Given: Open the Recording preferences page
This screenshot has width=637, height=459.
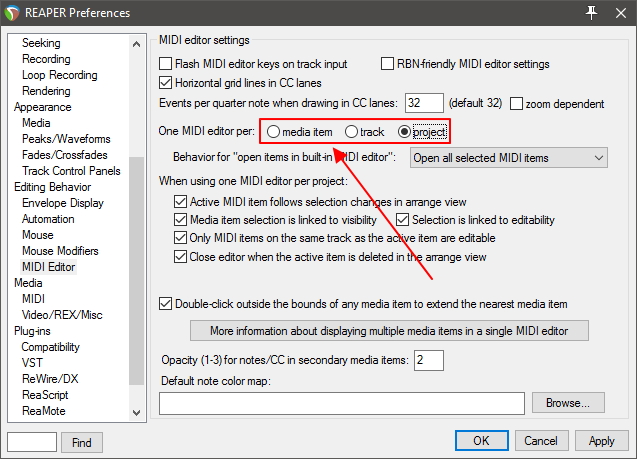Looking at the screenshot, I should (x=46, y=59).
